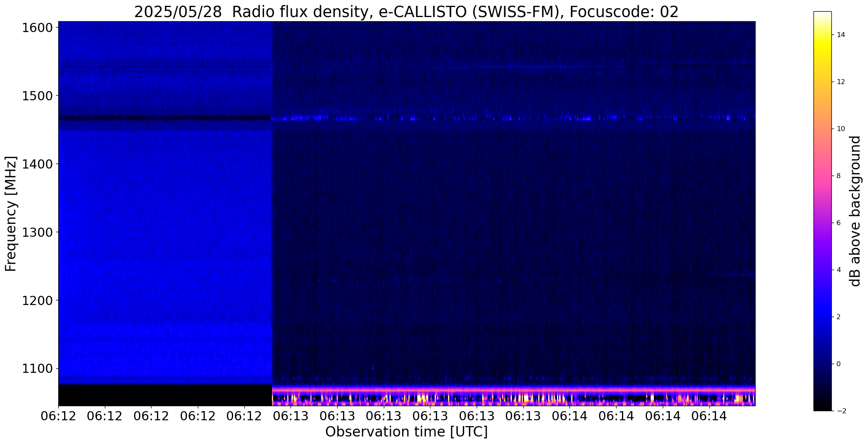Click the colorbar tick label 0
The height and width of the screenshot is (444, 868).
[x=838, y=364]
